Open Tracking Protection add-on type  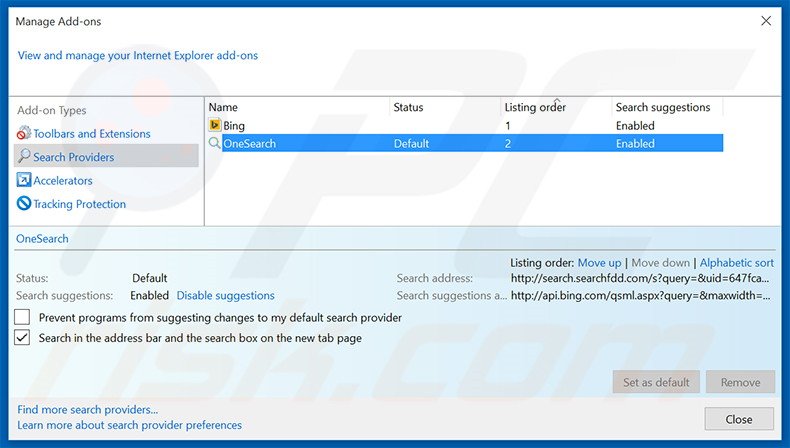[80, 204]
